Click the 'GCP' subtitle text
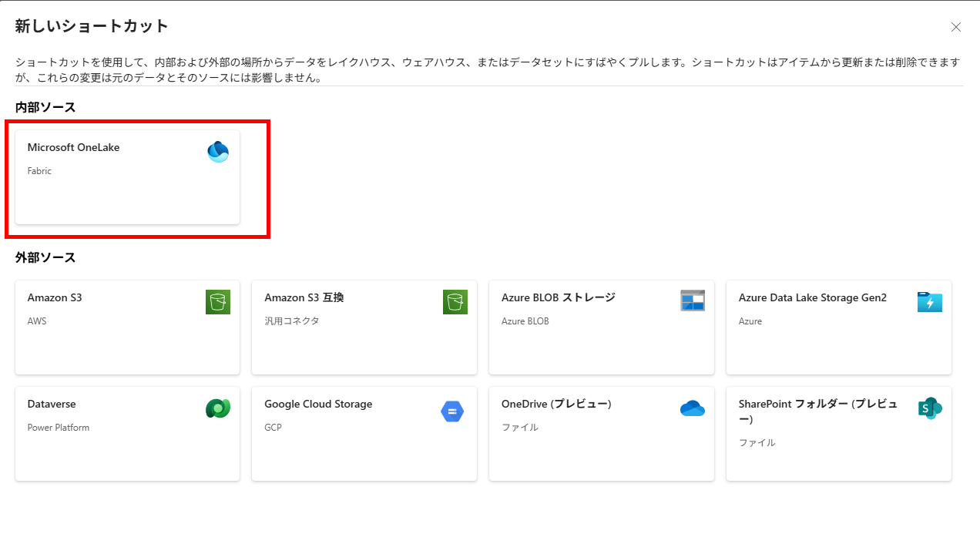 pos(273,428)
